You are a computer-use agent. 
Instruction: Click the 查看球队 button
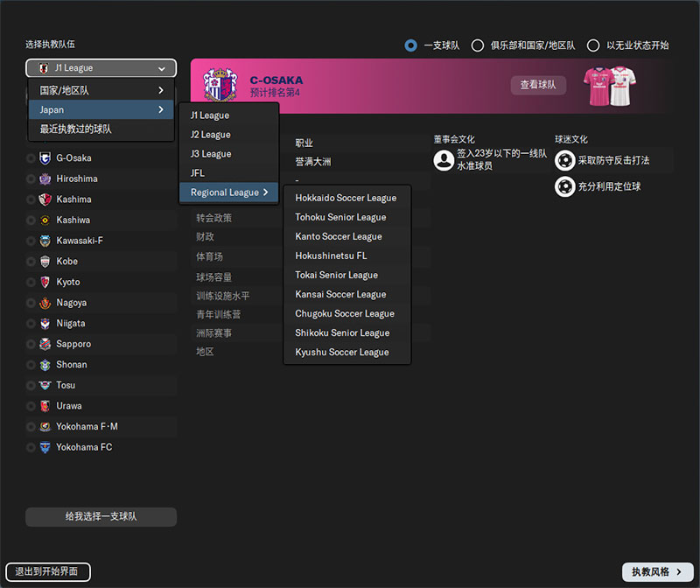coord(538,85)
